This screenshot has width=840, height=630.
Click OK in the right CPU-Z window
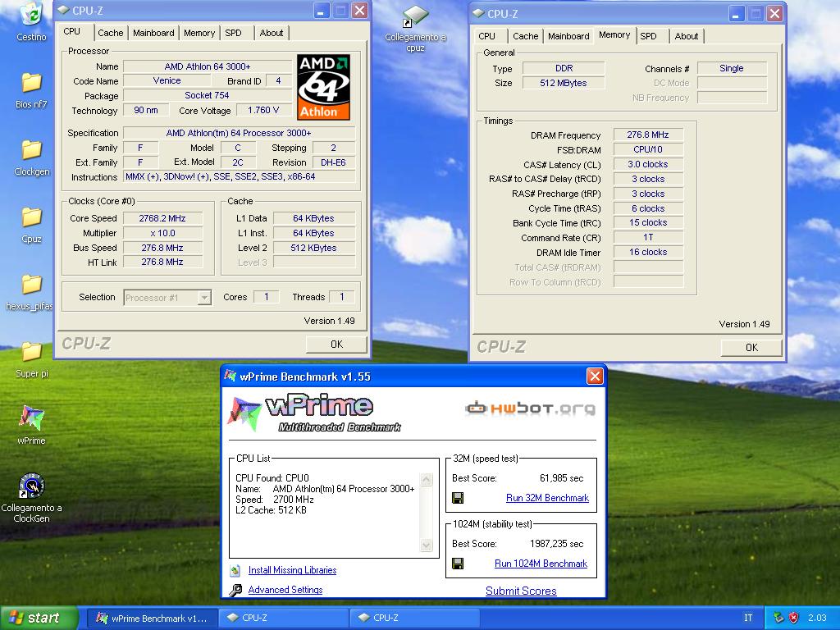(751, 348)
